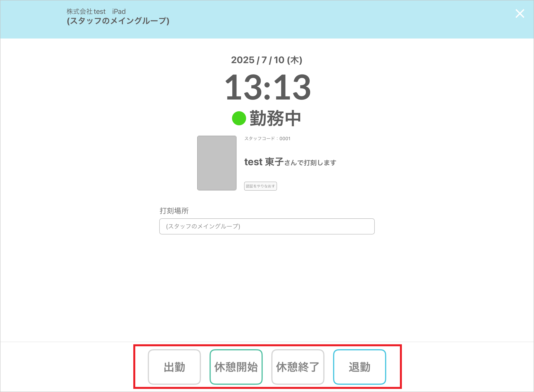Click the 株式会社test iPad header text
The width and height of the screenshot is (534, 392).
pos(96,11)
